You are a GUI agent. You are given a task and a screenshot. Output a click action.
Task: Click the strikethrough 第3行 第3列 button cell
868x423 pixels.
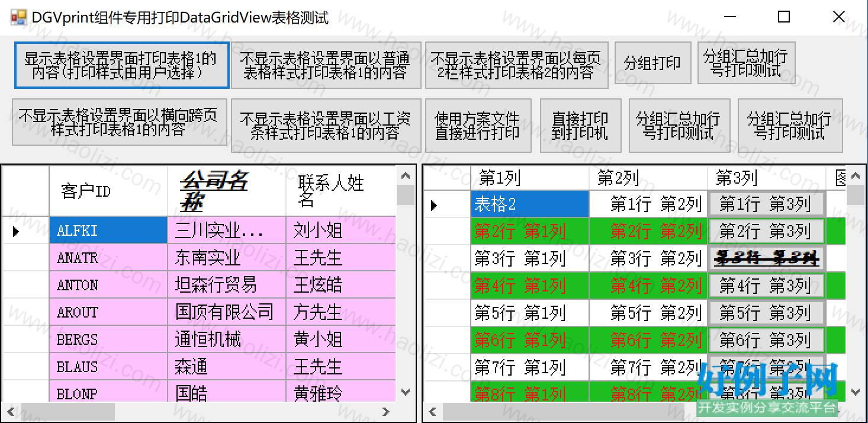767,258
